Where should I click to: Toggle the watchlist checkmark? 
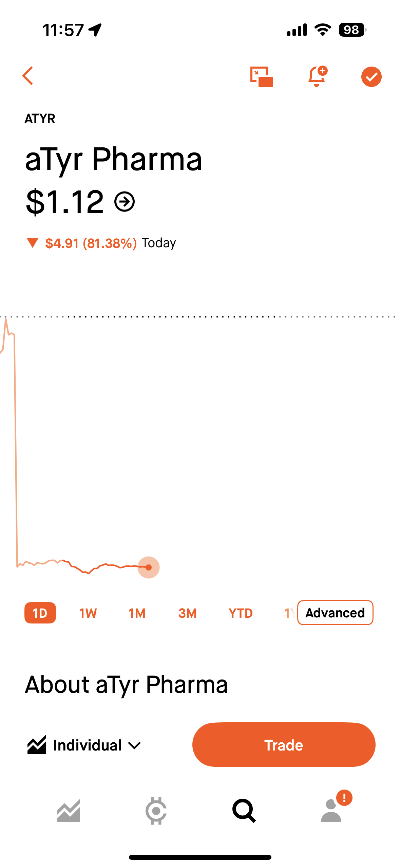coord(371,77)
